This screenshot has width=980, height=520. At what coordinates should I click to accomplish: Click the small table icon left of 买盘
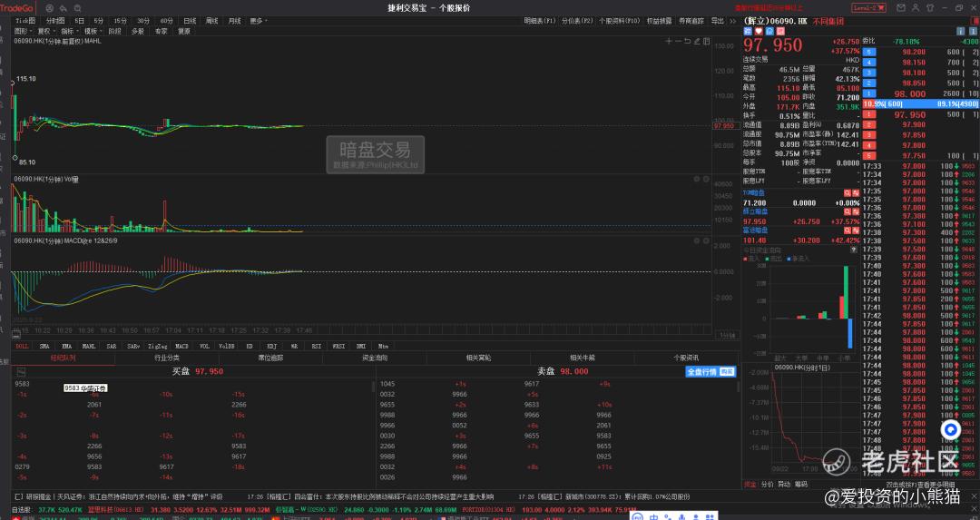click(x=21, y=371)
